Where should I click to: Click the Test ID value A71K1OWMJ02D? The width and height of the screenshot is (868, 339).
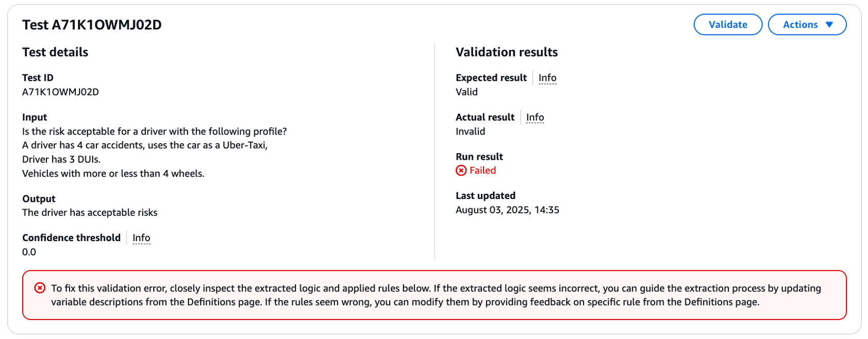(x=60, y=92)
